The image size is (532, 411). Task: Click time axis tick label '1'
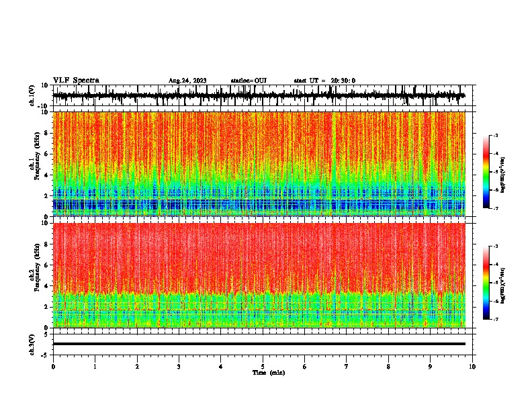point(95,366)
